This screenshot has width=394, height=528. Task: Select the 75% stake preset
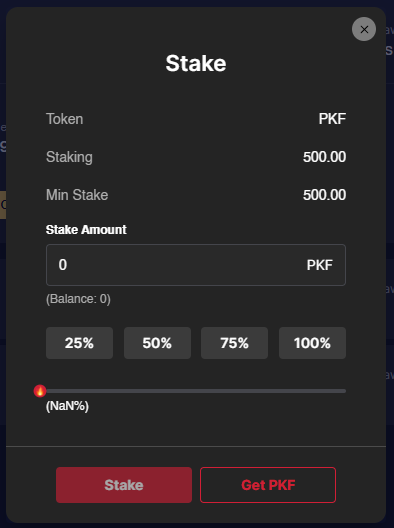click(234, 343)
